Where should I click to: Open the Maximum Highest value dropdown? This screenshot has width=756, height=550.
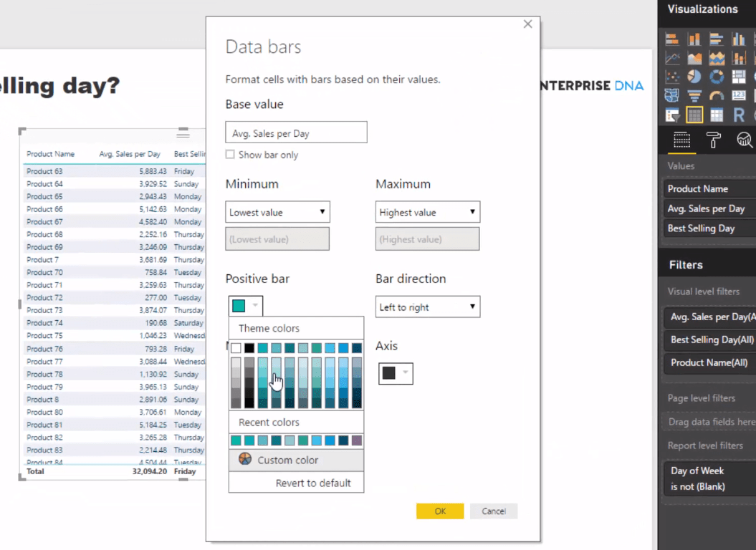[x=428, y=212]
